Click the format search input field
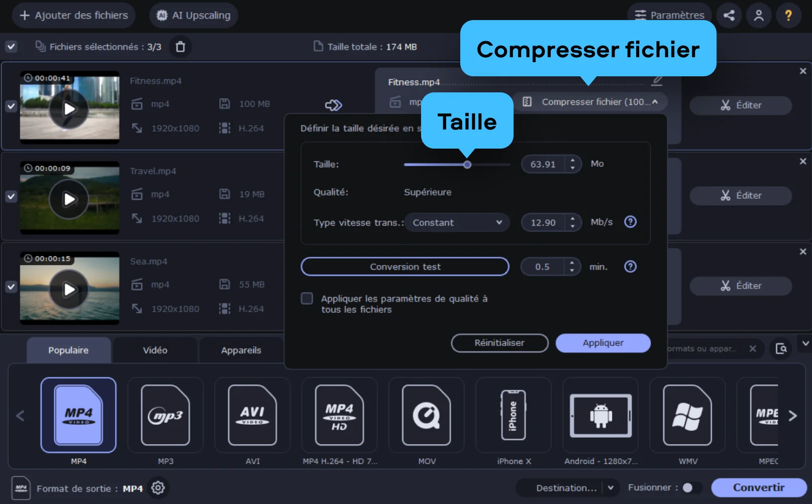 702,348
